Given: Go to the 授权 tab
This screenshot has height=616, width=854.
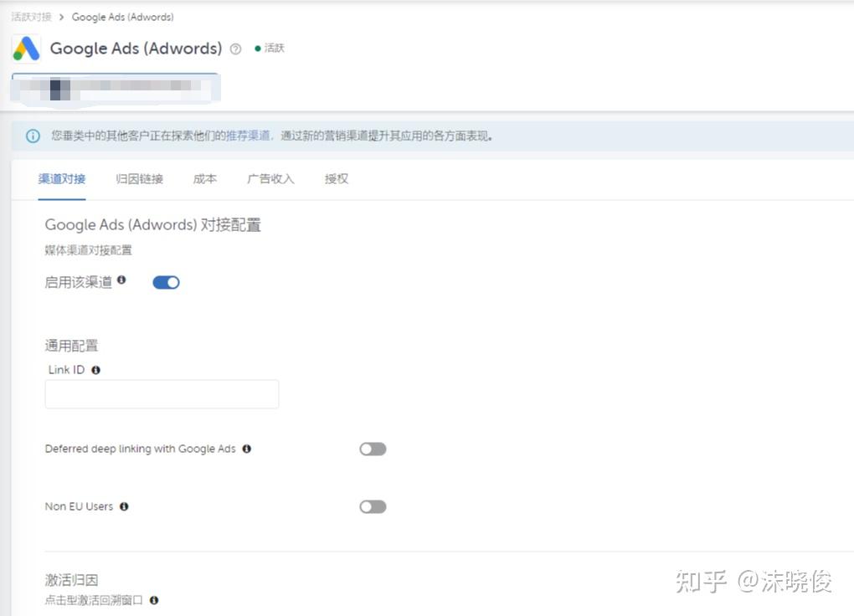Looking at the screenshot, I should click(x=337, y=178).
